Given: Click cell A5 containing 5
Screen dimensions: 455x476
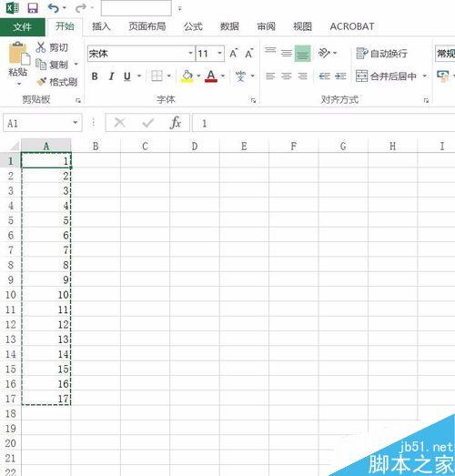Looking at the screenshot, I should [46, 220].
